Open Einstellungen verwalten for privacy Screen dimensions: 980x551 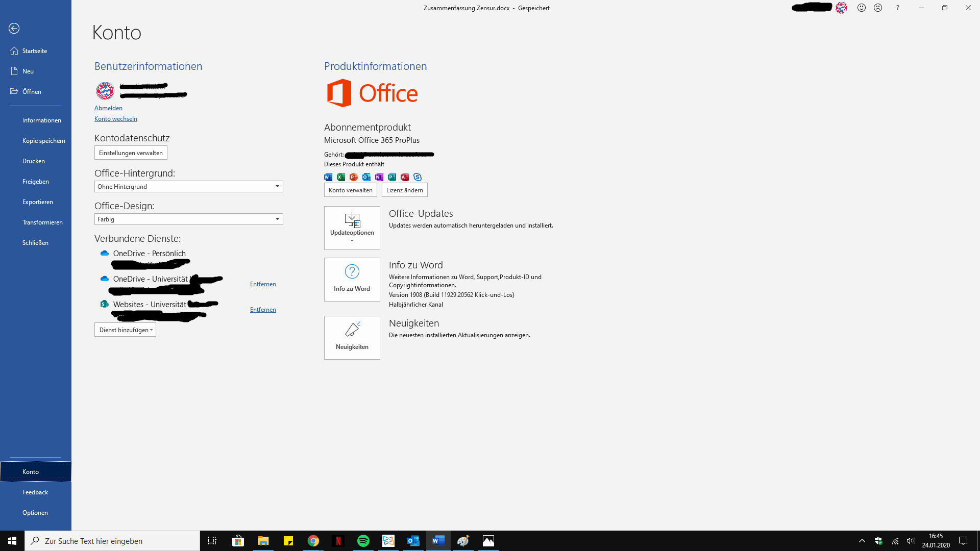131,153
